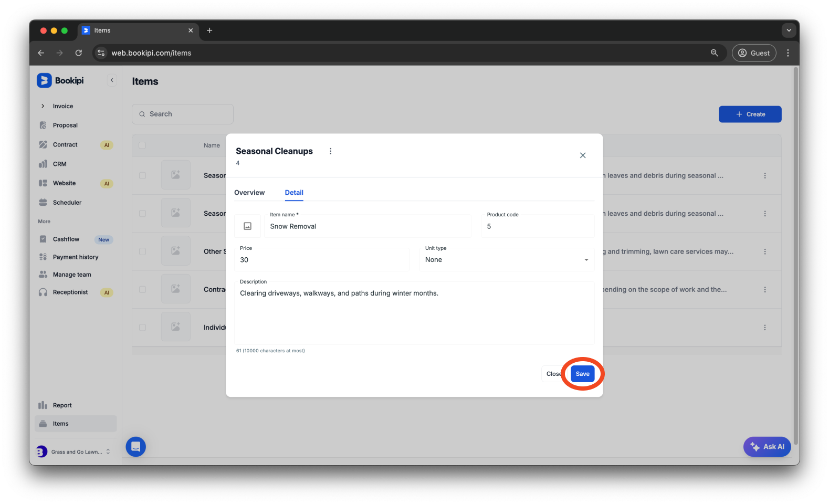
Task: Click image placeholder of the Other Services row
Action: pyautogui.click(x=176, y=251)
